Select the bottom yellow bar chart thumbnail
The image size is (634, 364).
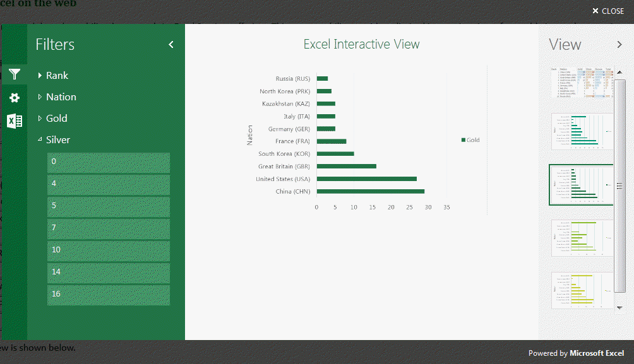(580, 290)
